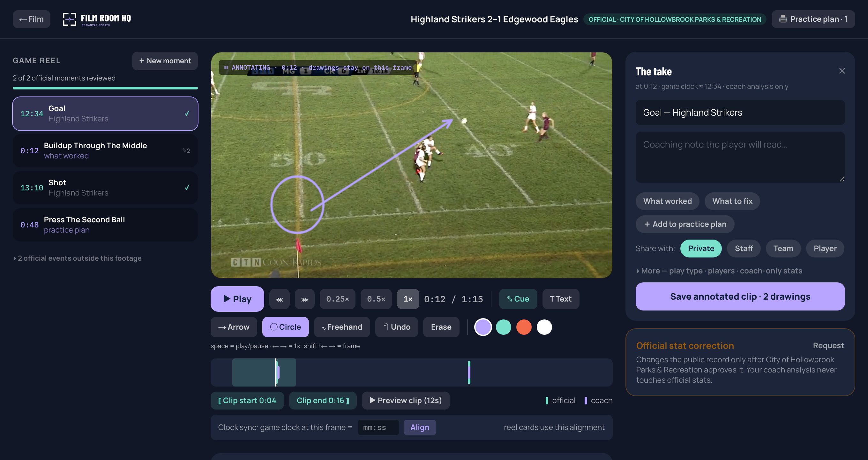The width and height of the screenshot is (868, 460).
Task: Expand 2 official events outside this footage
Action: 77,258
